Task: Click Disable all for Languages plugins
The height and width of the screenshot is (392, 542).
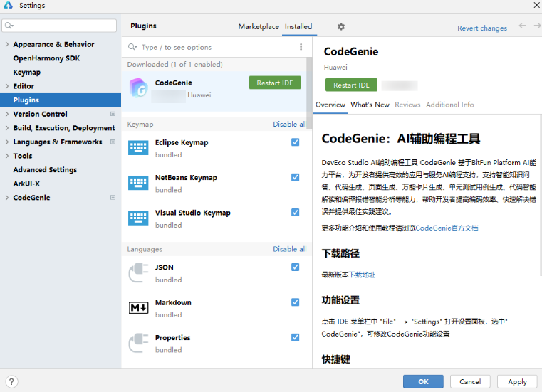Action: [290, 249]
